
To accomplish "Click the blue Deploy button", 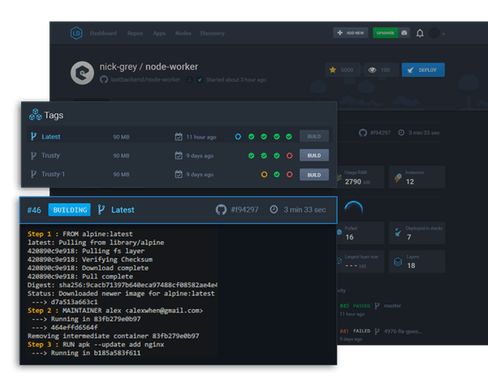I will pyautogui.click(x=423, y=70).
